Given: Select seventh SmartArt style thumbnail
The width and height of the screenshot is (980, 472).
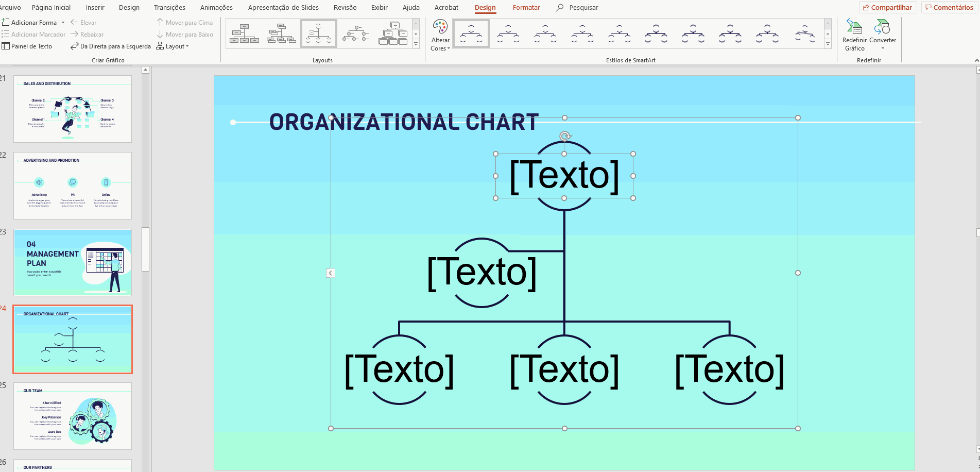Looking at the screenshot, I should 693,33.
